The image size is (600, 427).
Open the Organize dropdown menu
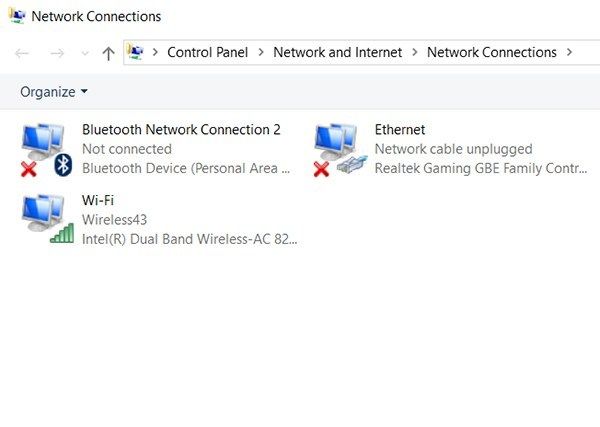pos(54,92)
